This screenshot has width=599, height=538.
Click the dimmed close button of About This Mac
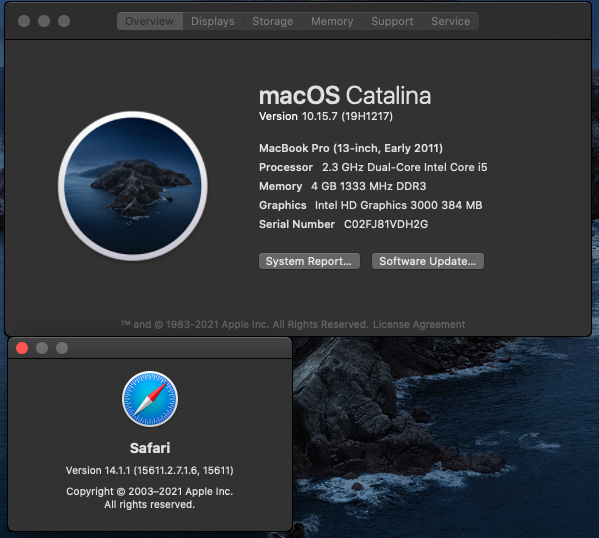pyautogui.click(x=24, y=21)
